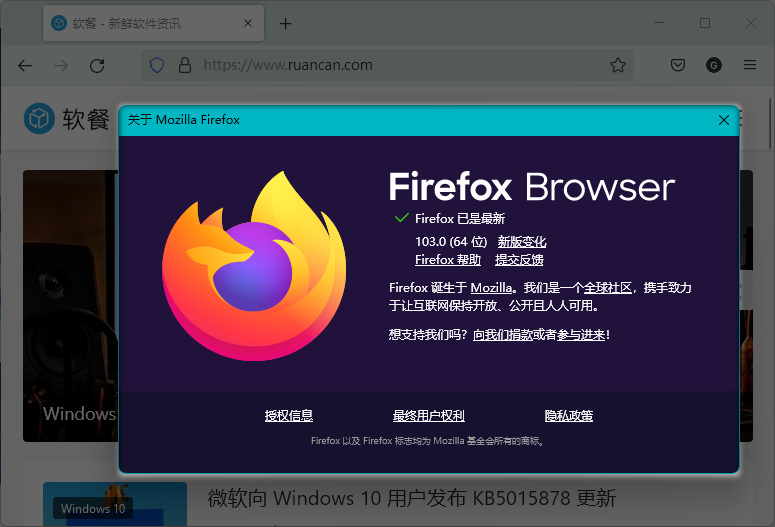Click the Firefox account avatar icon
The height and width of the screenshot is (527, 775).
(713, 65)
